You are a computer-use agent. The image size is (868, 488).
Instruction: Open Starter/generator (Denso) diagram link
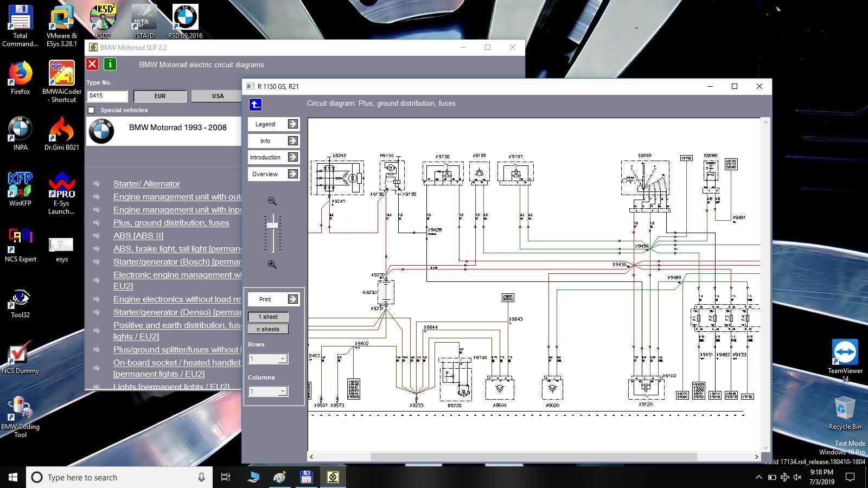pyautogui.click(x=177, y=312)
